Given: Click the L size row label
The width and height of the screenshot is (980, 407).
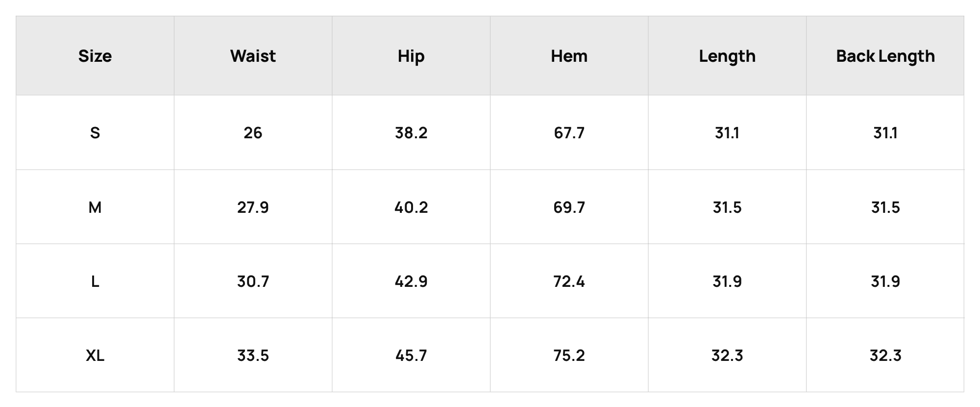Looking at the screenshot, I should (95, 281).
